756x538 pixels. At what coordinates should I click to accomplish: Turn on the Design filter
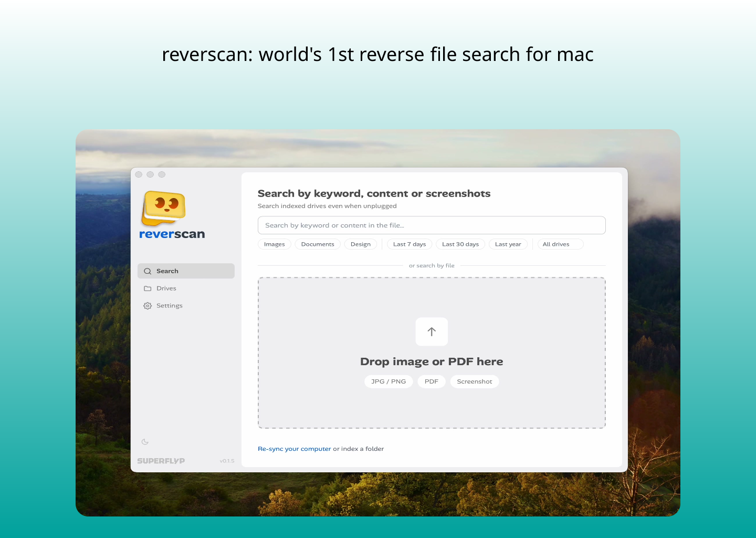[x=361, y=244]
